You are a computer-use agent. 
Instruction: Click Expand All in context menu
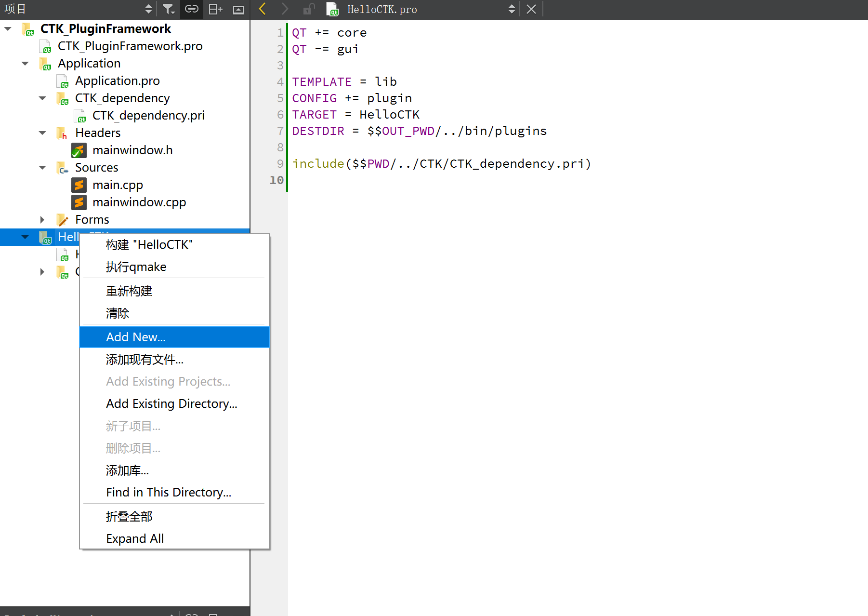[x=135, y=538]
